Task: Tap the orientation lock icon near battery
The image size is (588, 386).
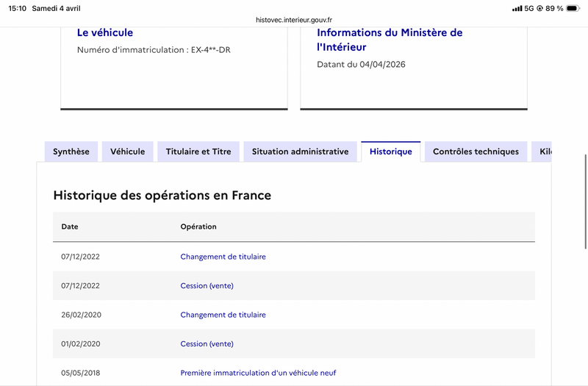Action: click(x=540, y=8)
